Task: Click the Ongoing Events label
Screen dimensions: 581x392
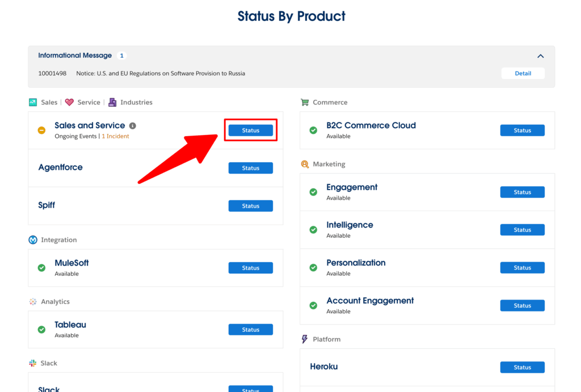Action: click(x=75, y=136)
